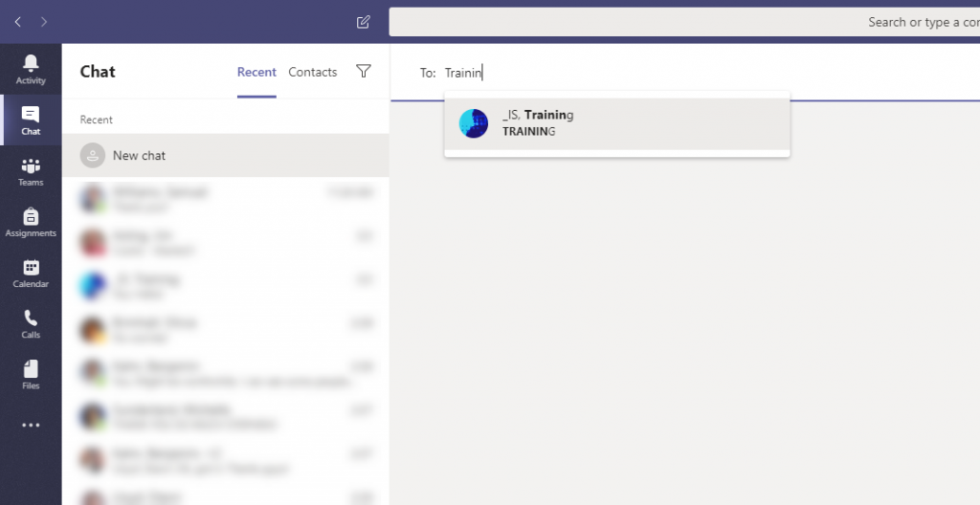Open Assignments in the left rail
980x505 pixels.
coord(31,222)
